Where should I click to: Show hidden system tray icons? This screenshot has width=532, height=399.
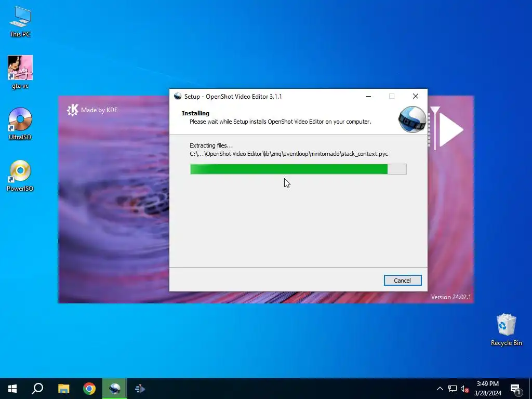click(440, 389)
